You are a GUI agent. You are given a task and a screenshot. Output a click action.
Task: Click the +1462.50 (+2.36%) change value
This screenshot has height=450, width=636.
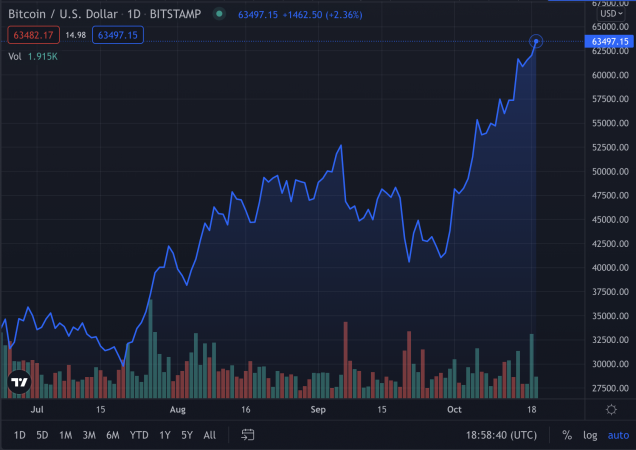click(x=322, y=15)
